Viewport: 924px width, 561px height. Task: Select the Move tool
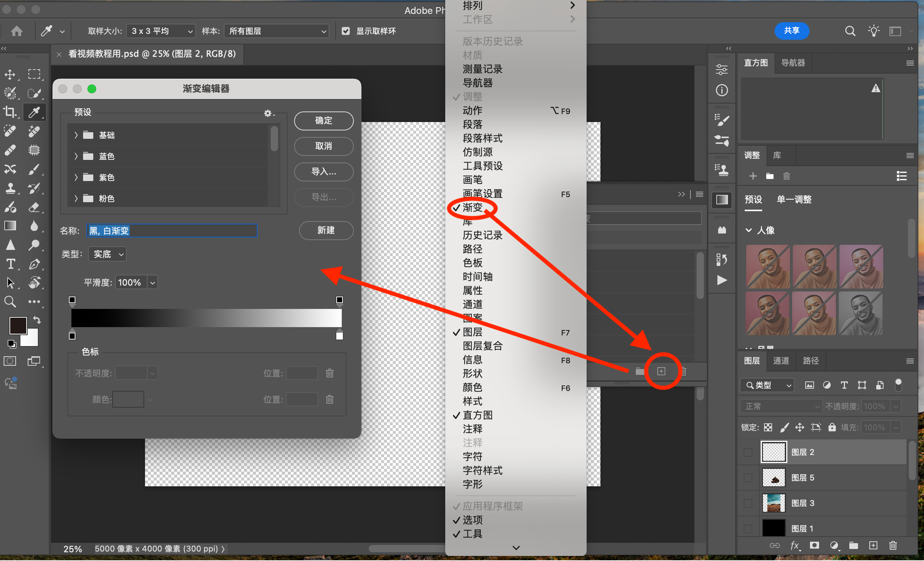[10, 74]
